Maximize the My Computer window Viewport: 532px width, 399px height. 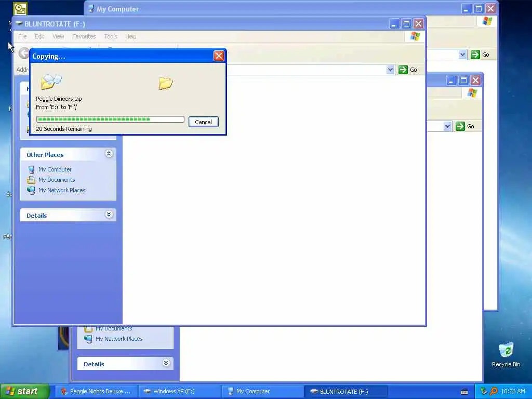click(478, 8)
